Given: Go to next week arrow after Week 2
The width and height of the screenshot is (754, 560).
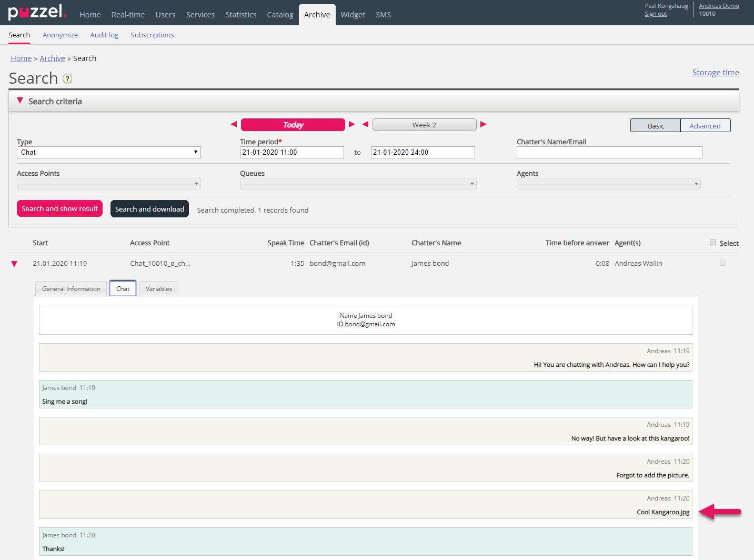Looking at the screenshot, I should pyautogui.click(x=484, y=125).
